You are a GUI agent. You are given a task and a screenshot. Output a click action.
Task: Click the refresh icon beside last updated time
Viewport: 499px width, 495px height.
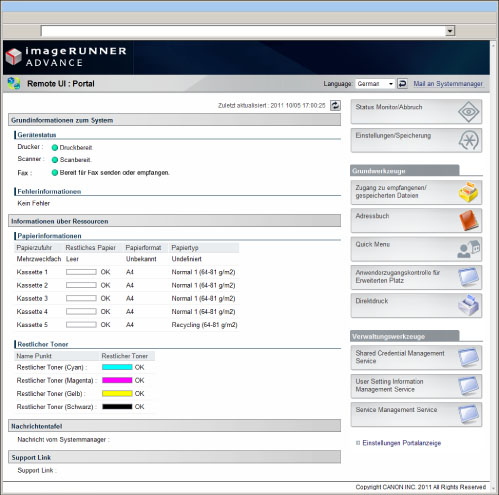click(335, 105)
